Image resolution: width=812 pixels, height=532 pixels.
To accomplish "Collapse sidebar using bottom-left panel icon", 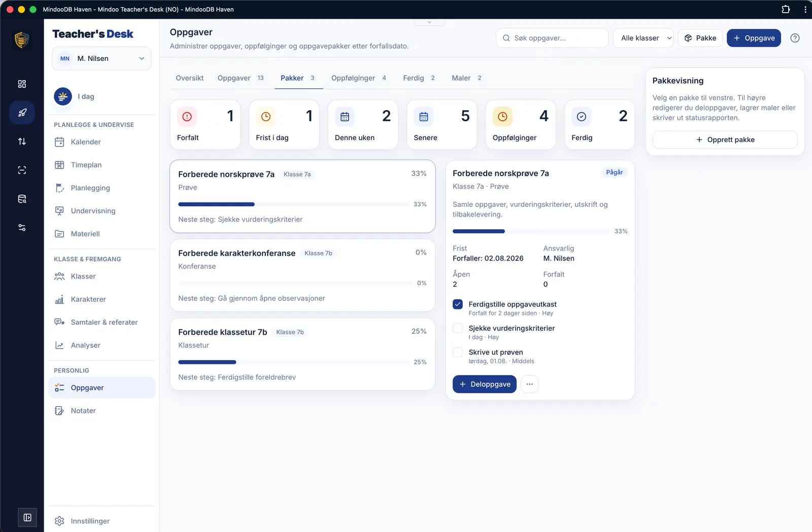I will [x=27, y=517].
